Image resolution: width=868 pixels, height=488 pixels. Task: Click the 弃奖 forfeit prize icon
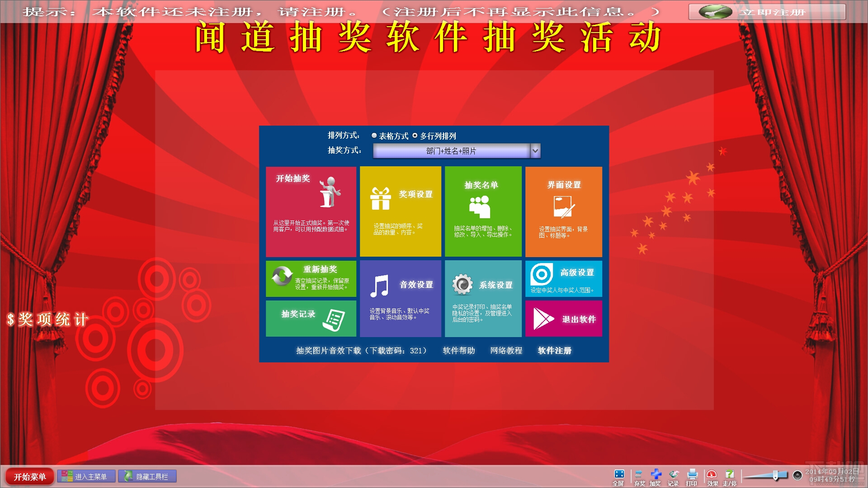point(639,475)
